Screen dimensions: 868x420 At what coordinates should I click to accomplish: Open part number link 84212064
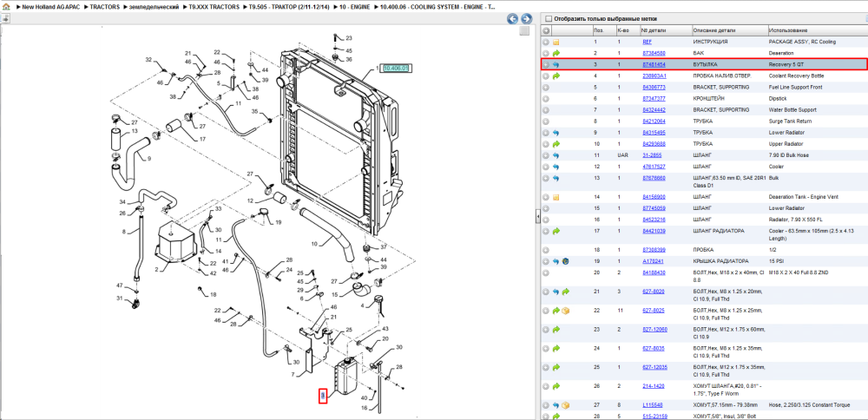pos(654,121)
